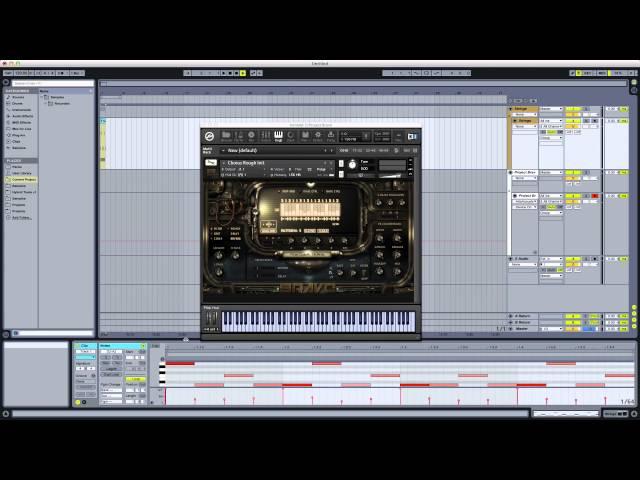Toggle the Strings track activator button

pos(573,121)
